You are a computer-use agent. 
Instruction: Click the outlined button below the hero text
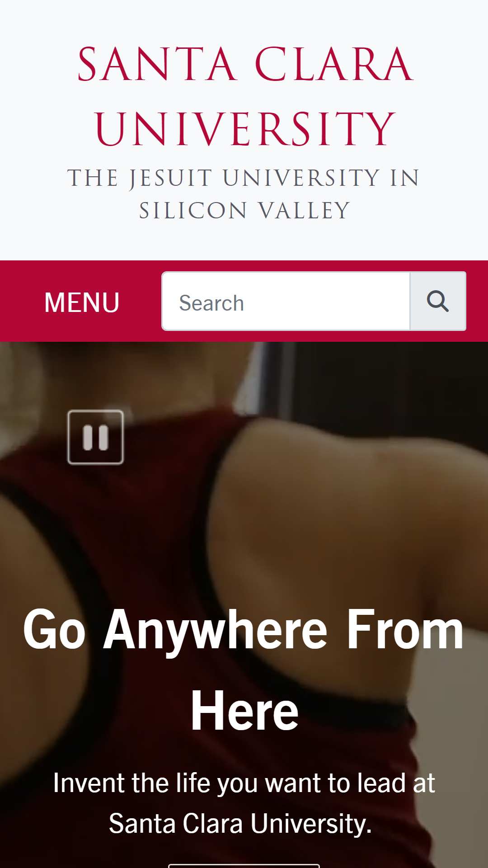click(244, 866)
